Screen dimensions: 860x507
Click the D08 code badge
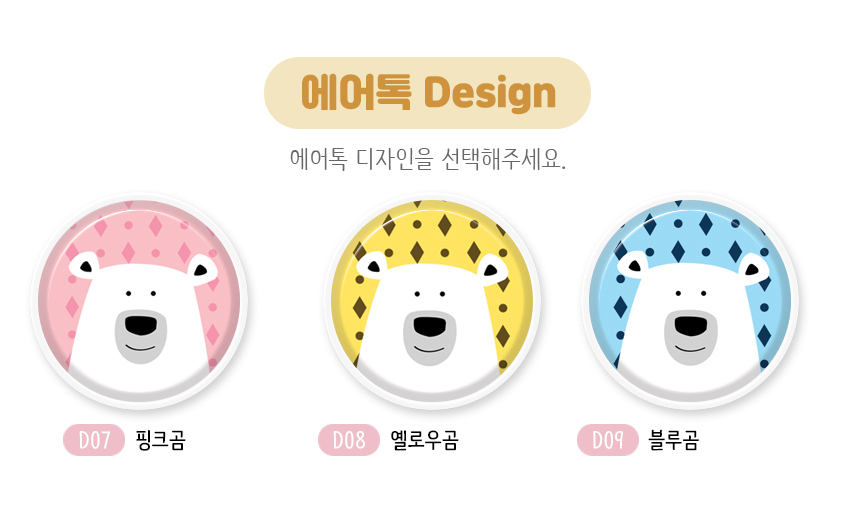coord(349,440)
